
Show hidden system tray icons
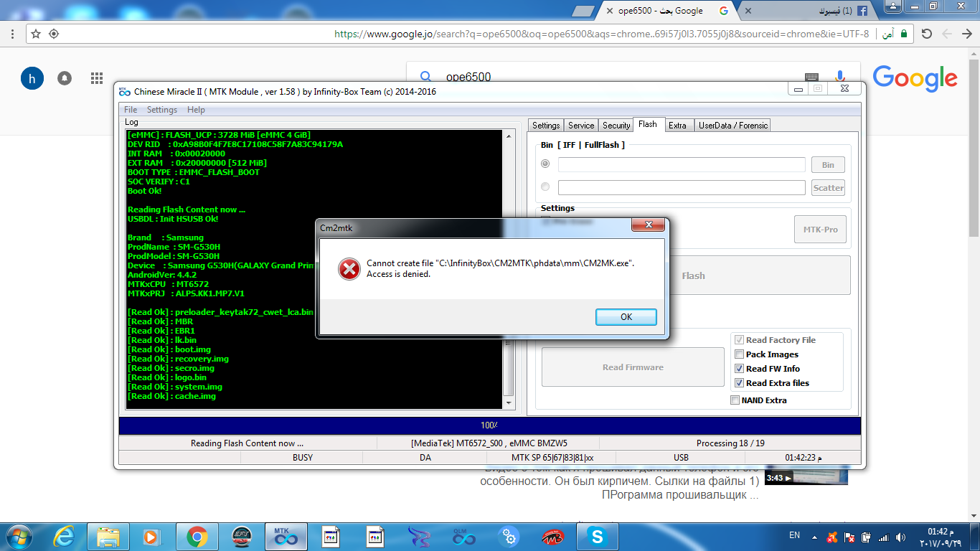pyautogui.click(x=814, y=537)
